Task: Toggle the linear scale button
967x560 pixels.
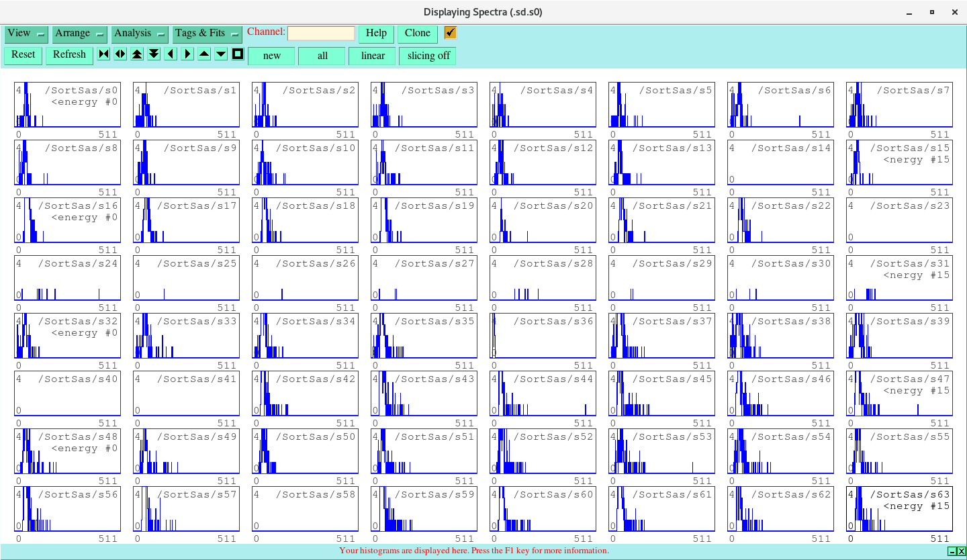Action: (372, 56)
